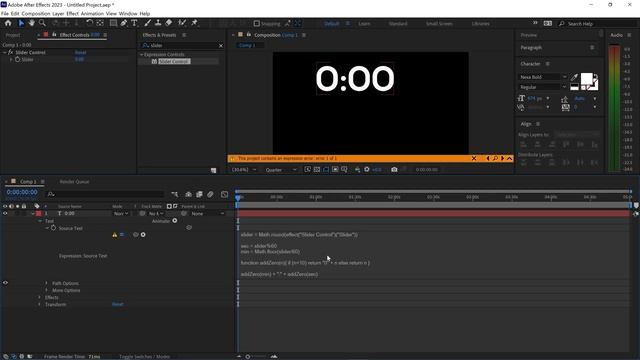
Task: Click the Animate add button icon
Action: pos(175,221)
